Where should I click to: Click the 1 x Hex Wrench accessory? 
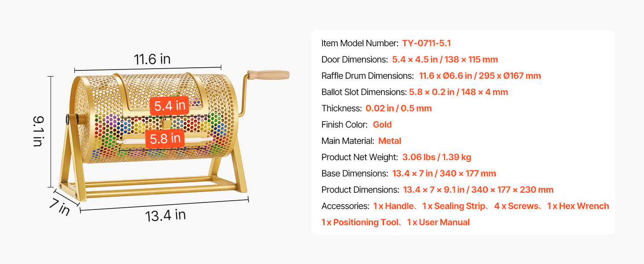(578, 206)
